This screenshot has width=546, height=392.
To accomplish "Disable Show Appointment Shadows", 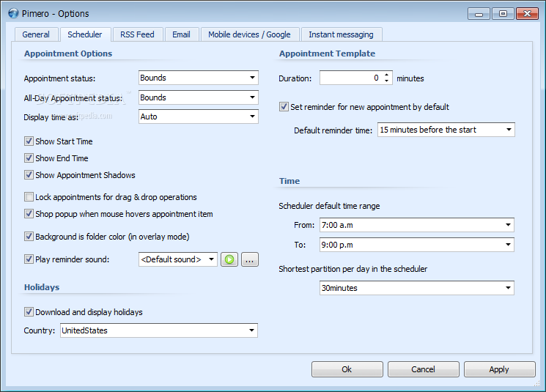I will 29,174.
